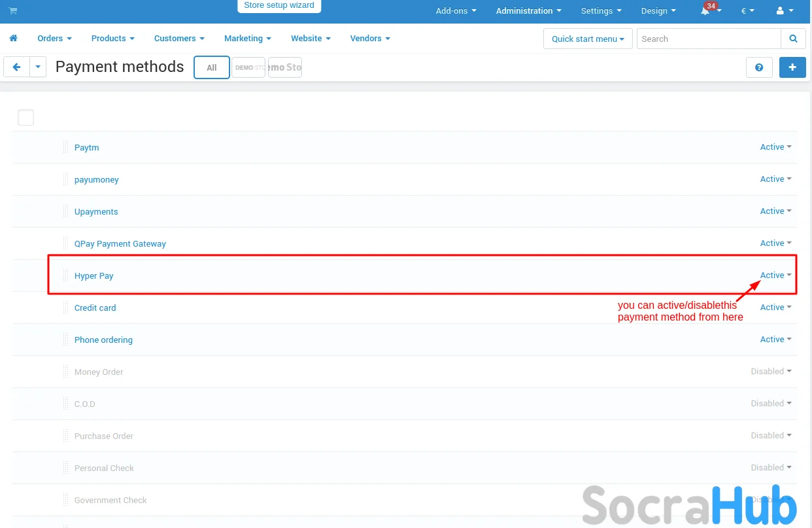Open Hyper Pay's Active status dropdown
812x528 pixels.
(x=775, y=275)
